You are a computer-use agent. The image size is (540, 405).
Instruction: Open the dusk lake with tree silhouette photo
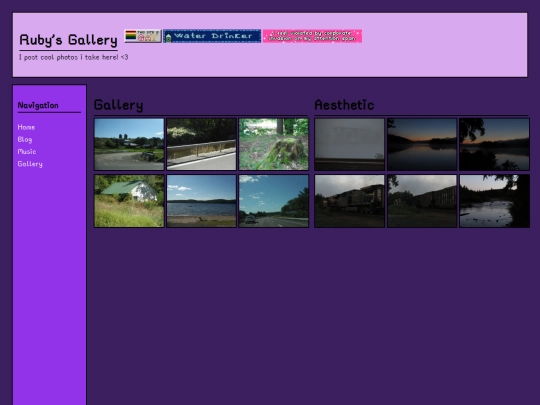point(494,144)
